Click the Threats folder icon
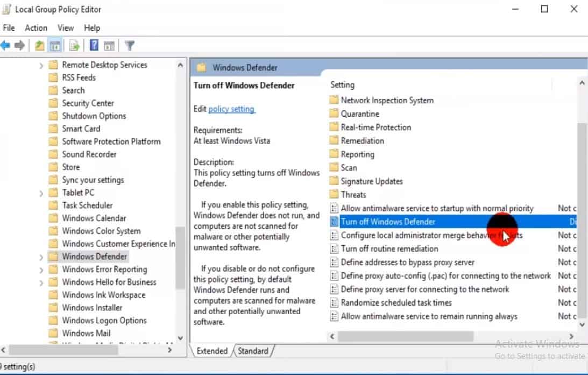The height and width of the screenshot is (375, 588). 334,194
